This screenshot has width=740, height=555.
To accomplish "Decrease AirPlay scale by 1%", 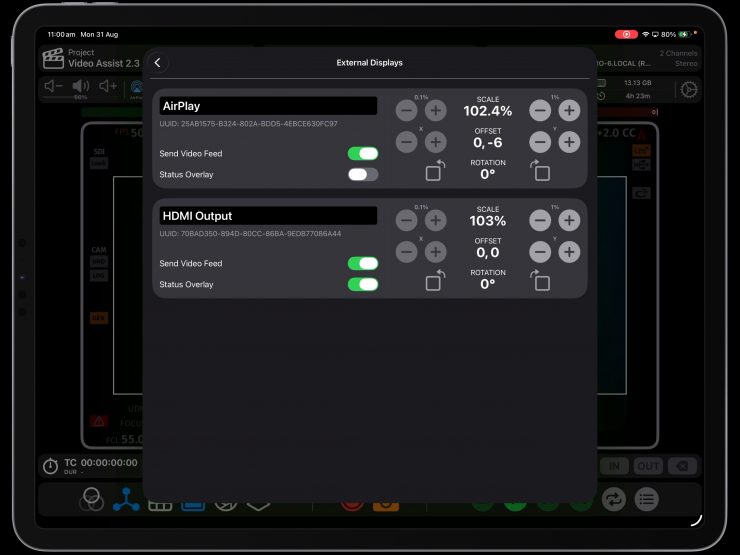I will [540, 110].
